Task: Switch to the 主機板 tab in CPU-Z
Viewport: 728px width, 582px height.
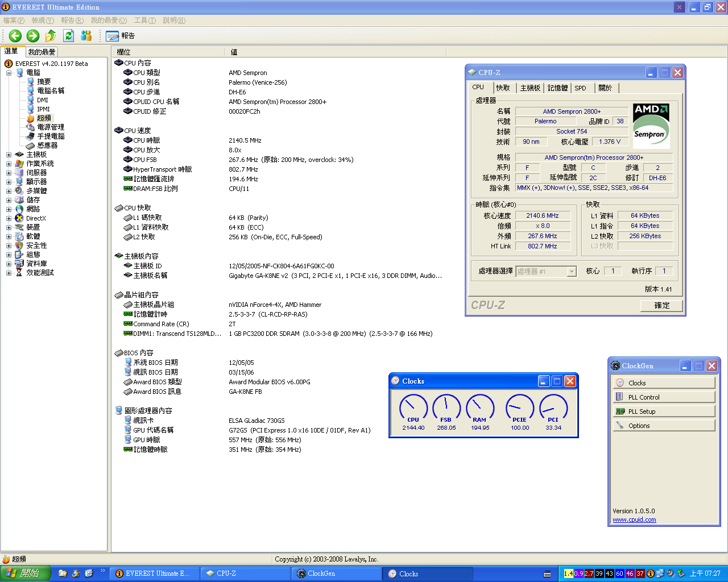Action: point(530,88)
